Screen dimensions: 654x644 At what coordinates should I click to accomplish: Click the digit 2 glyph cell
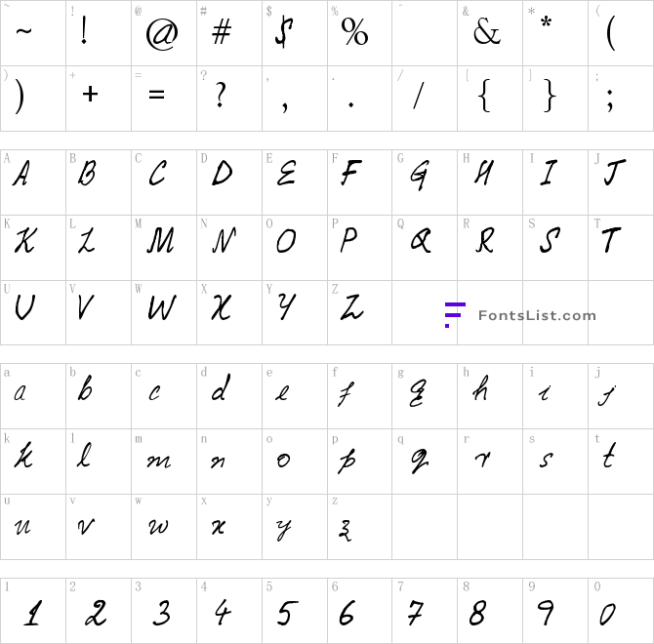(x=99, y=611)
